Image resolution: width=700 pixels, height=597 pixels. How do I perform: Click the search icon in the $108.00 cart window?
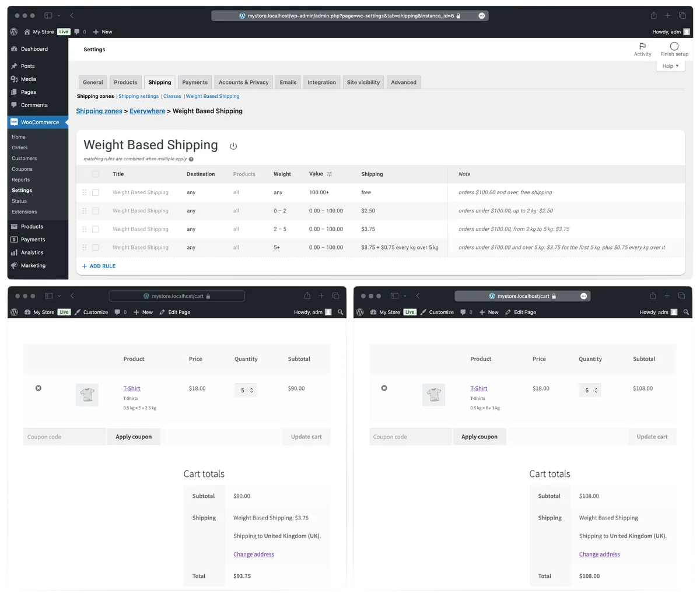[687, 312]
